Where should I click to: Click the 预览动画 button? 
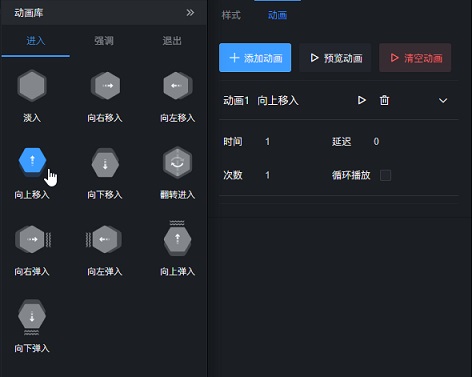point(335,58)
